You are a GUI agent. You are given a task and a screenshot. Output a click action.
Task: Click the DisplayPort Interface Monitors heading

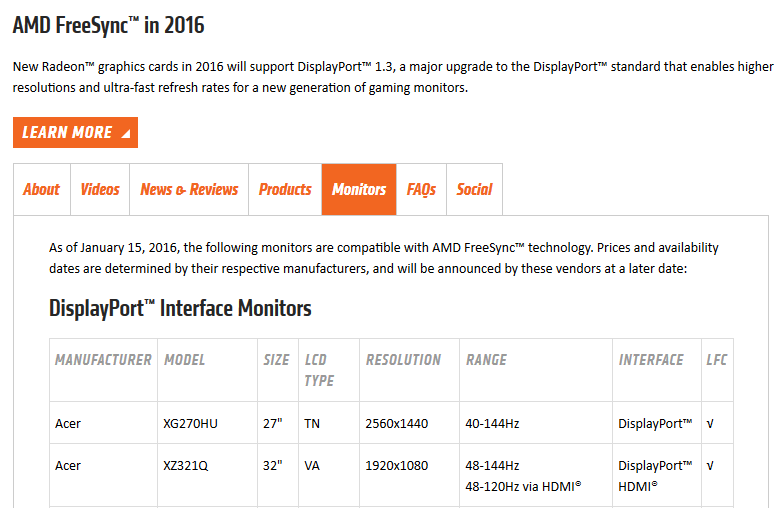pyautogui.click(x=180, y=308)
